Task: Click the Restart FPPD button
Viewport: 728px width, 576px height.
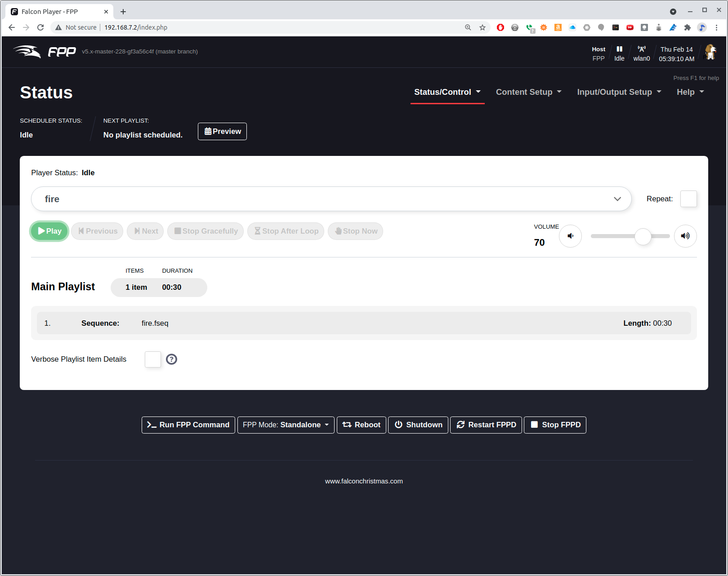Action: (486, 425)
